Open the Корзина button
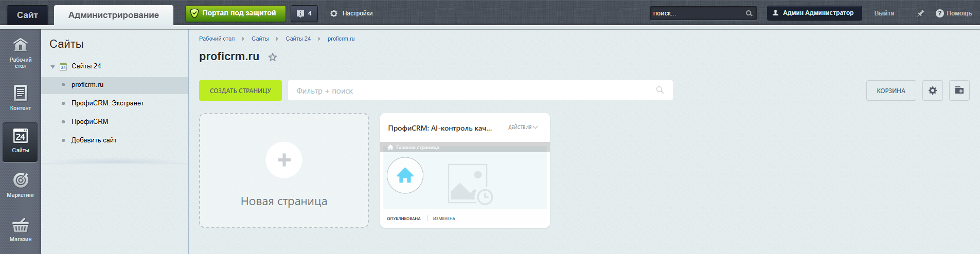Screen dimensions: 980x254 (891, 90)
